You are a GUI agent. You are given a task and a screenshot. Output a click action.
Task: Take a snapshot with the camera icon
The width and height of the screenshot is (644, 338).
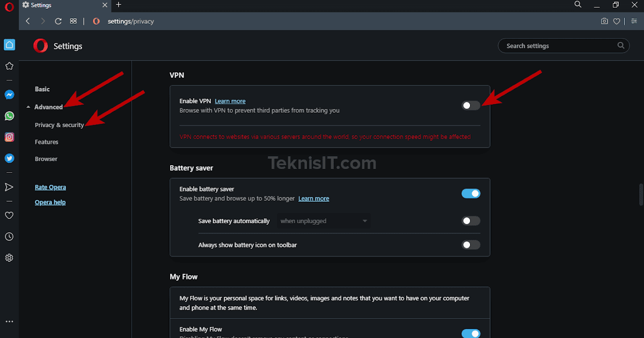(605, 21)
